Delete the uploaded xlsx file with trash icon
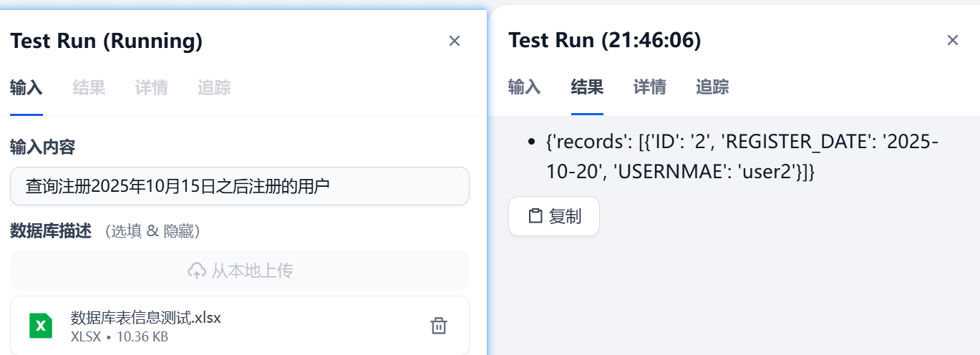The height and width of the screenshot is (355, 980). [x=438, y=326]
